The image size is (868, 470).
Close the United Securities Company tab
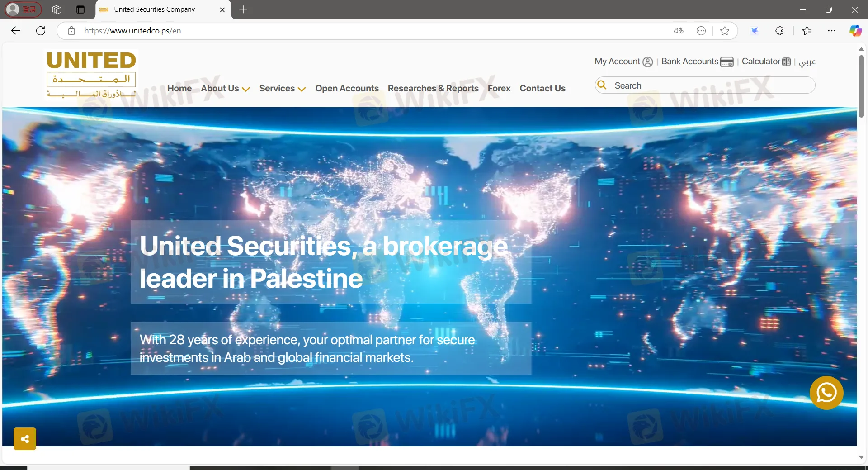coord(222,9)
